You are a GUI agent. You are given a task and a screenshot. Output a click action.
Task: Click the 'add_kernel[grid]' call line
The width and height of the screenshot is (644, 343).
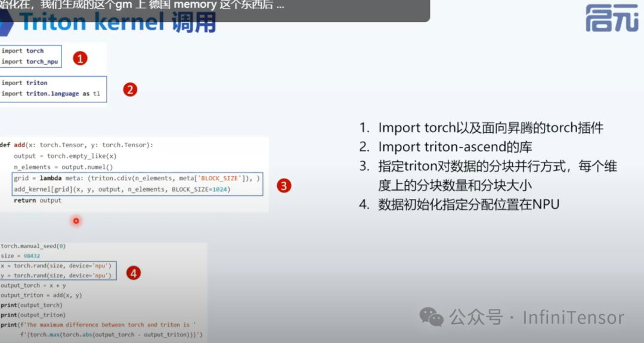pos(122,189)
